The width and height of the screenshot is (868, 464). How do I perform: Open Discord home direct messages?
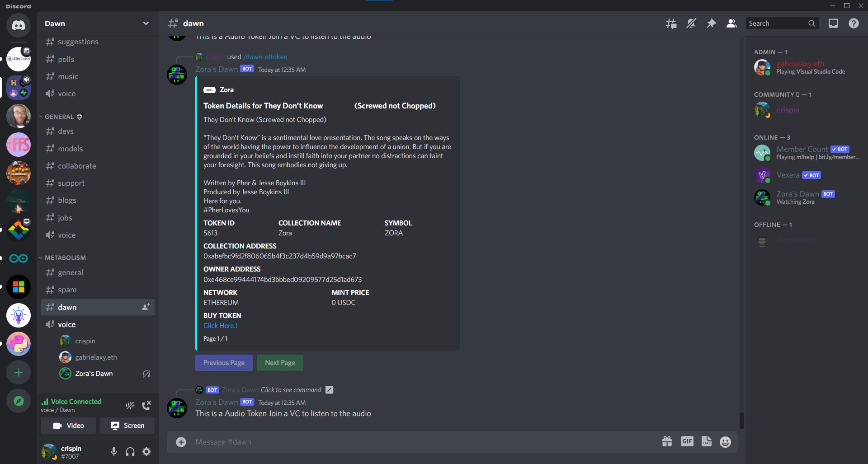click(x=19, y=25)
